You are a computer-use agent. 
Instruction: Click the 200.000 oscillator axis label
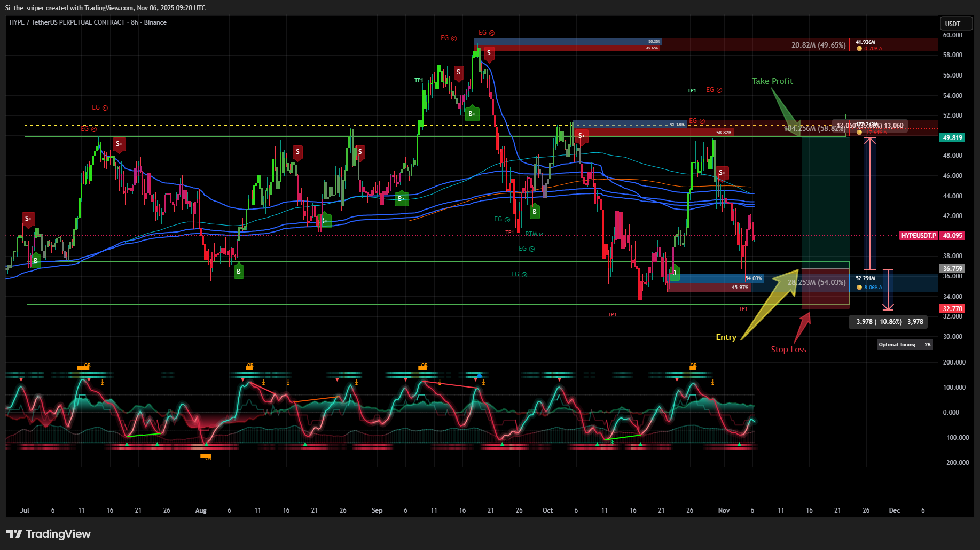click(954, 362)
